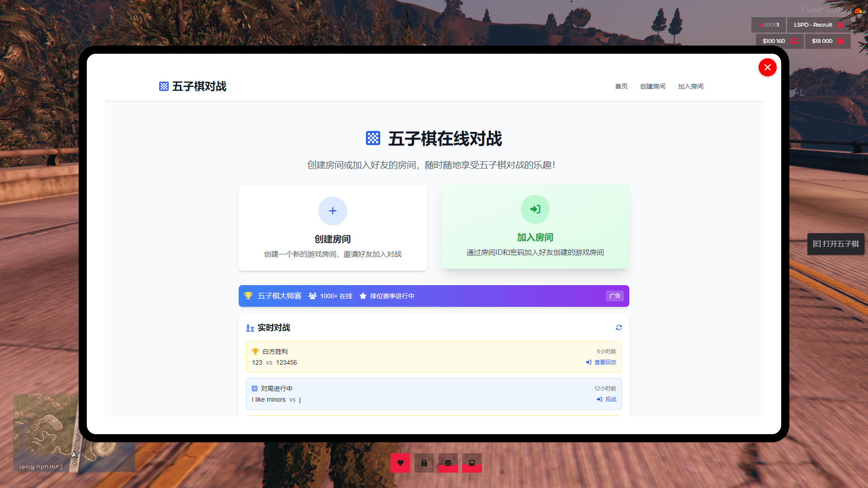Click the 5小时前 timestamp
The width and height of the screenshot is (868, 488).
606,352
